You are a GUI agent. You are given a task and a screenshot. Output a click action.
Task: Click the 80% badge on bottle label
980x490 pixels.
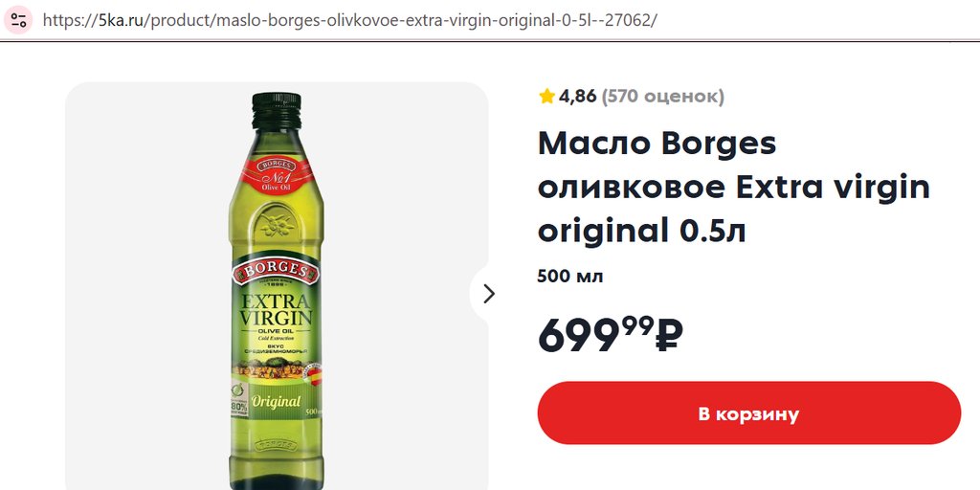coord(238,406)
